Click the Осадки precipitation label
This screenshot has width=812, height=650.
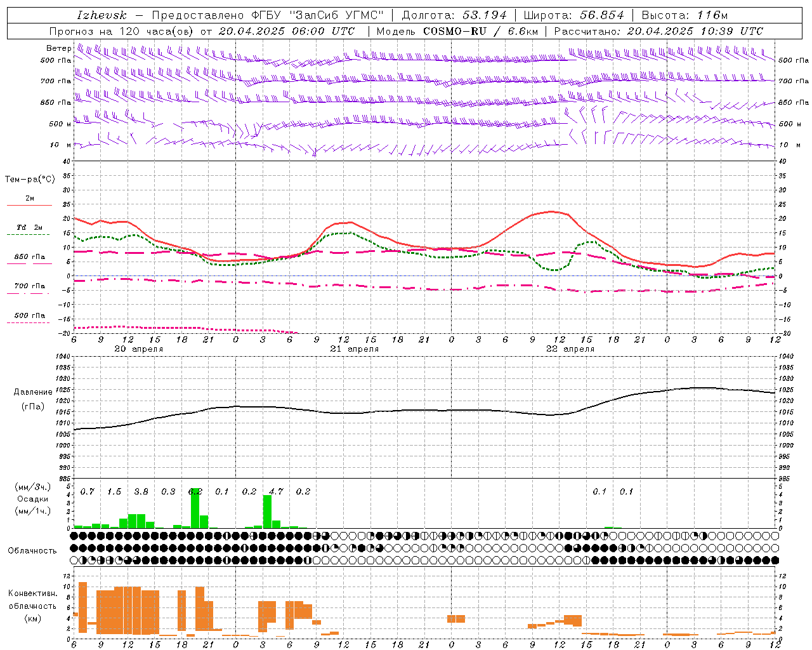[32, 499]
